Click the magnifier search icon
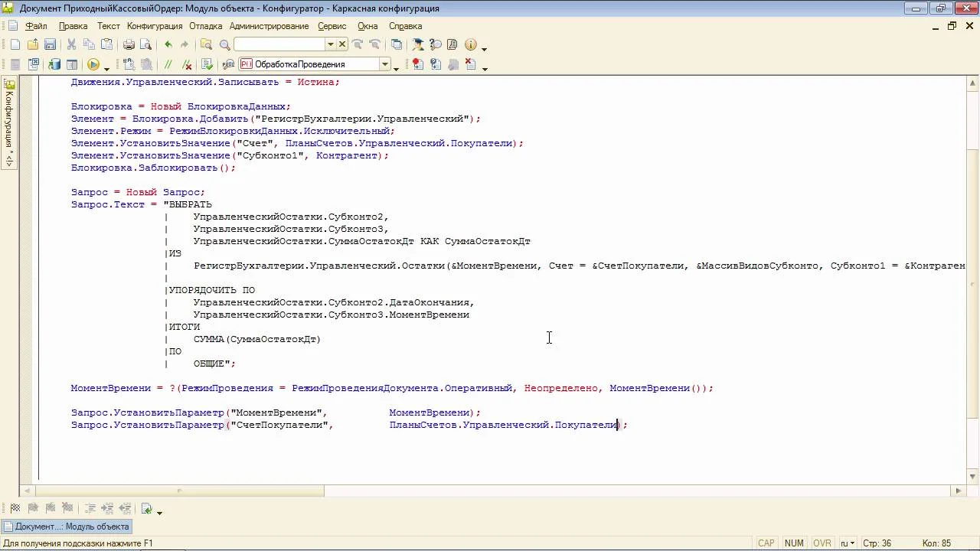The image size is (980, 551). (224, 45)
